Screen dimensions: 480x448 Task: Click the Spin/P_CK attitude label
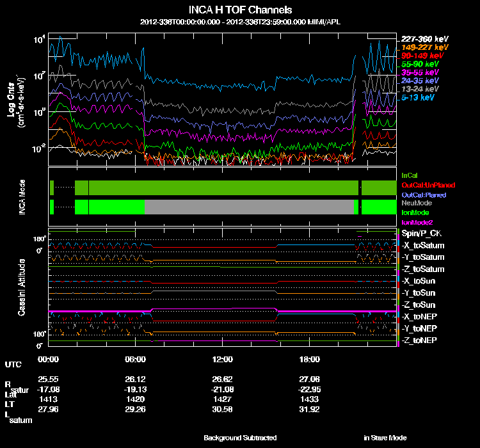pyautogui.click(x=422, y=234)
